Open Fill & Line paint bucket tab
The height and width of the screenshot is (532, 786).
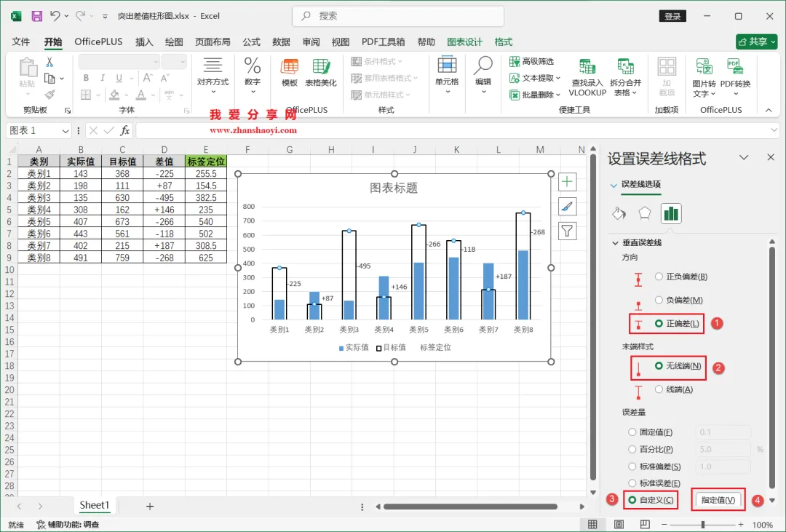pyautogui.click(x=619, y=214)
